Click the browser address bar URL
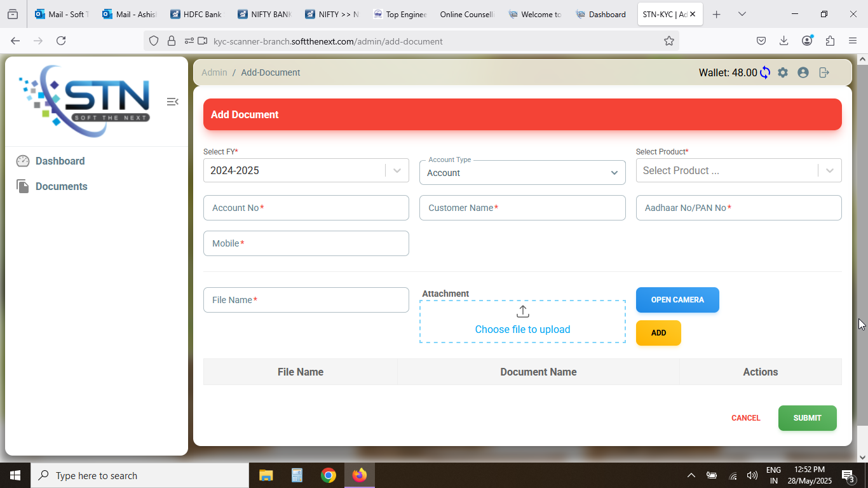The image size is (868, 488). point(328,41)
